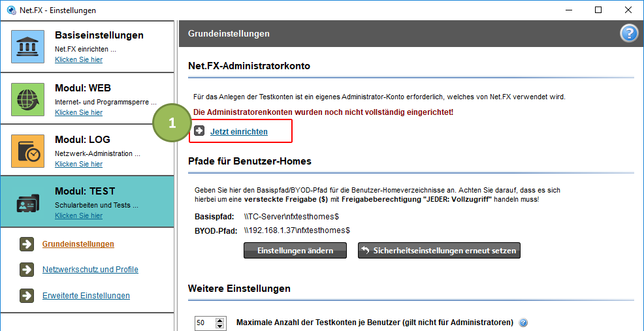Open Erweiterte Einstellungen link

[86, 296]
